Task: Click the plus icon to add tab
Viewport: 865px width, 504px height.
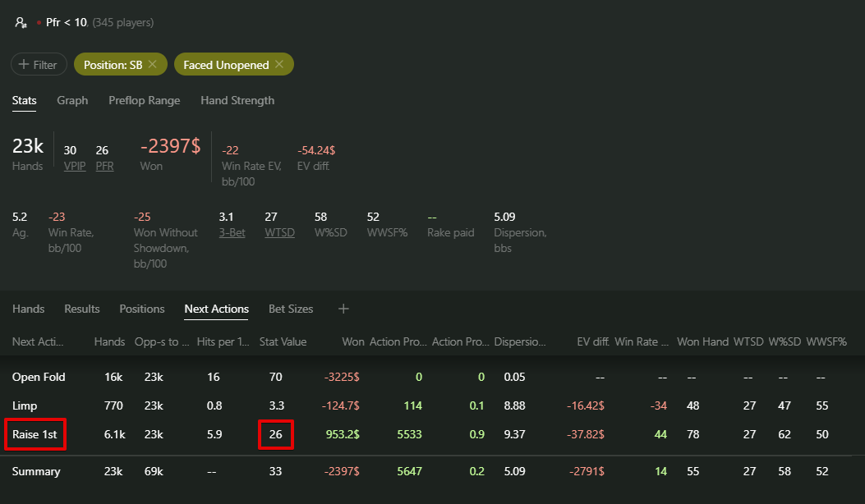Action: (343, 309)
